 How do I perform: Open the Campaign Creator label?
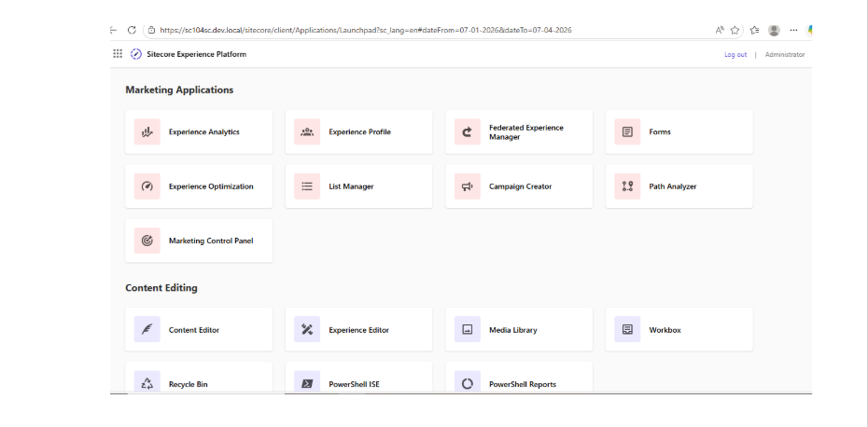tap(521, 186)
